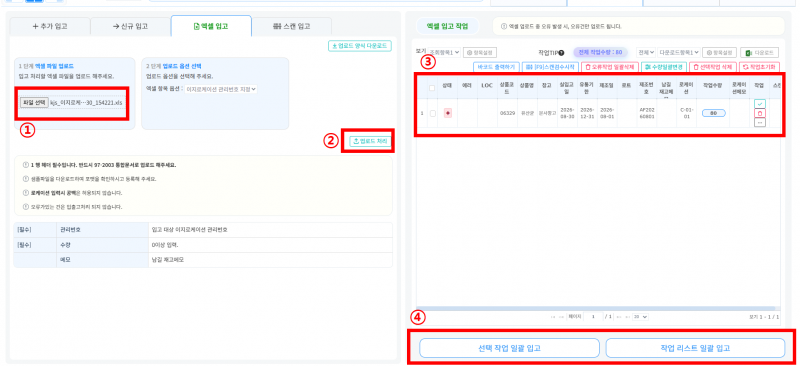Open the 엑셀 입고 작업 tab pill
800x366 pixels.
tap(447, 26)
